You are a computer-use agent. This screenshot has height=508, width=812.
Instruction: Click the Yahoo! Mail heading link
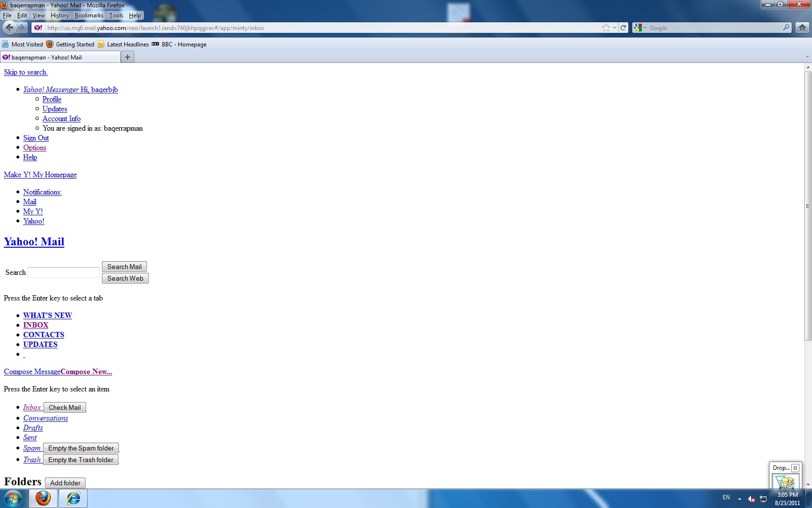click(x=34, y=241)
